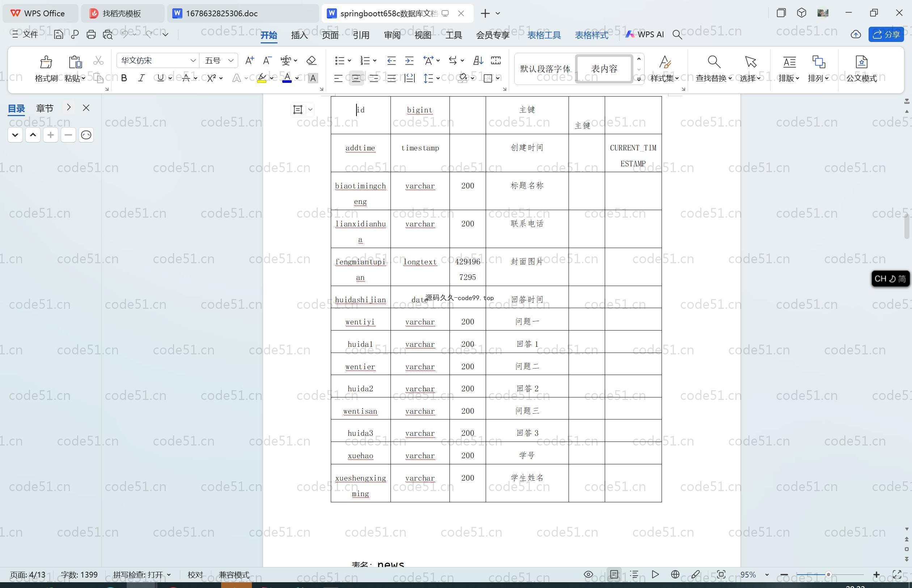Click the table cell containing 'addtime'
Screen dimensions: 912x588
click(x=360, y=153)
